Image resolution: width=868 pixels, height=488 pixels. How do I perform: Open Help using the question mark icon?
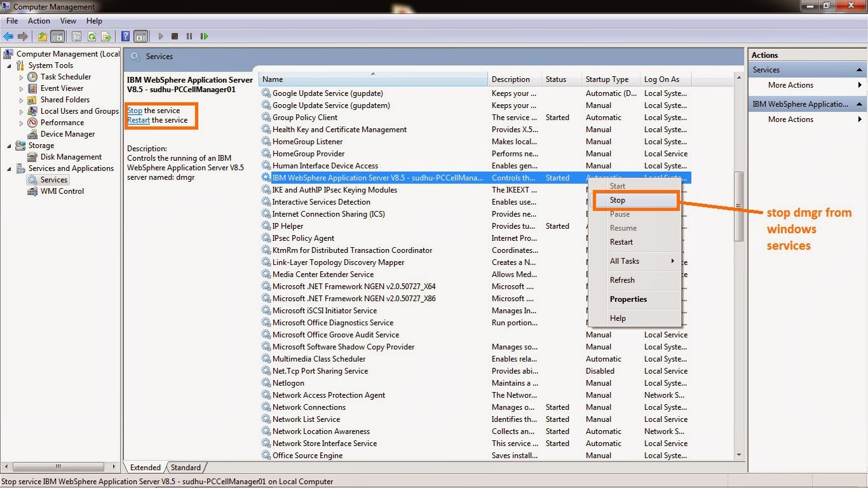[x=125, y=36]
